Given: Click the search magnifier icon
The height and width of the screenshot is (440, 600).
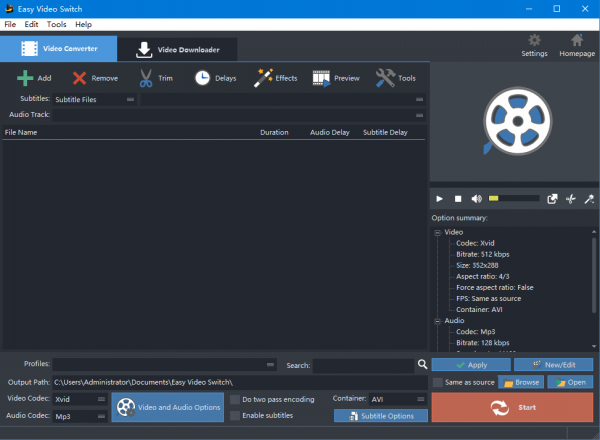Looking at the screenshot, I should [x=422, y=365].
